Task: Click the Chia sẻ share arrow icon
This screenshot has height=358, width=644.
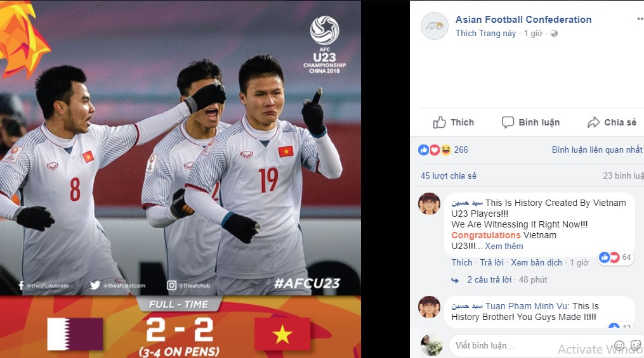Action: pos(593,122)
